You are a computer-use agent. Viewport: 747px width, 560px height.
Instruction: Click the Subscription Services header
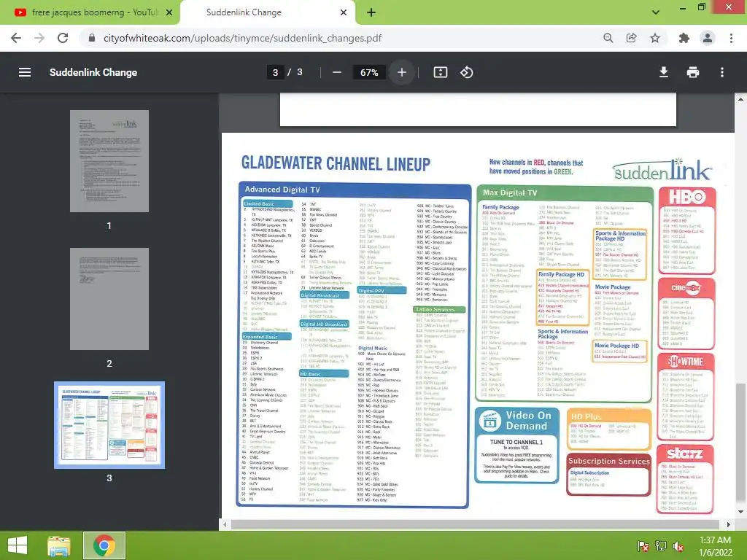tap(609, 461)
